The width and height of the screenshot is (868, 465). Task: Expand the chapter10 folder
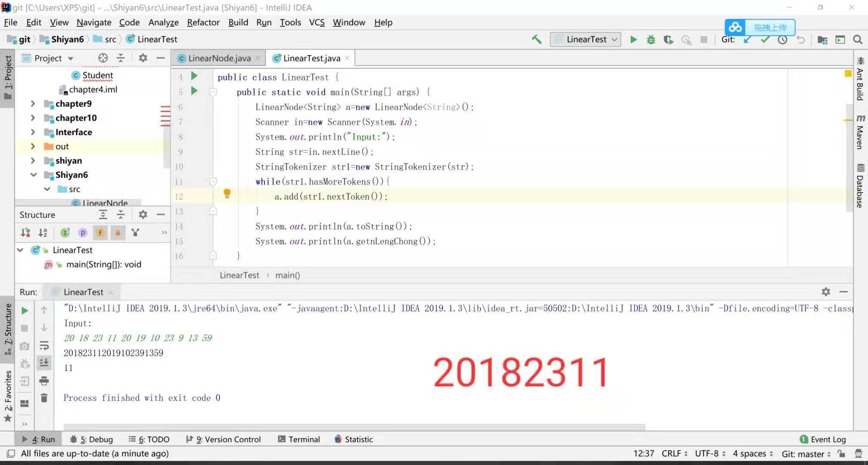pyautogui.click(x=33, y=118)
